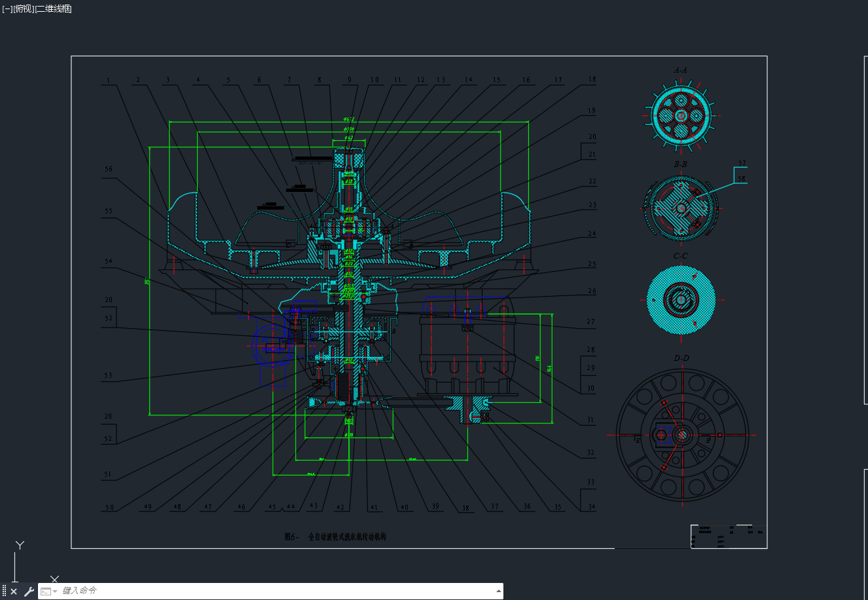Click part callout number 42
868x600 pixels.
[340, 507]
